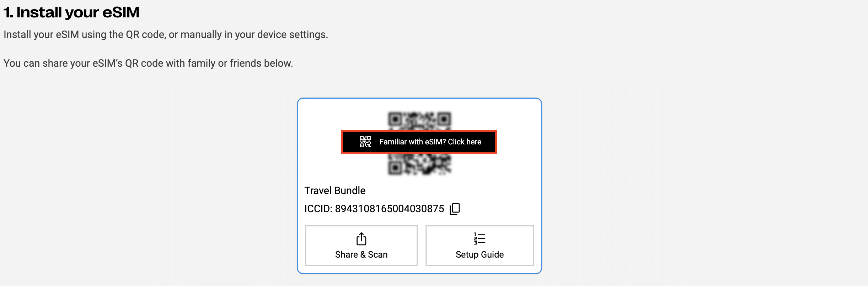Select the ICCID number 8943108165004030875
The width and height of the screenshot is (868, 286).
(390, 209)
